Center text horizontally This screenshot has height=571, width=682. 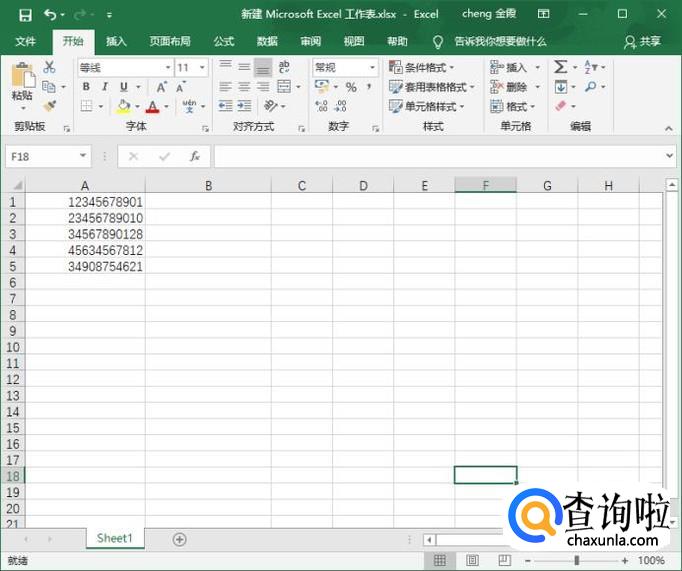tap(244, 87)
